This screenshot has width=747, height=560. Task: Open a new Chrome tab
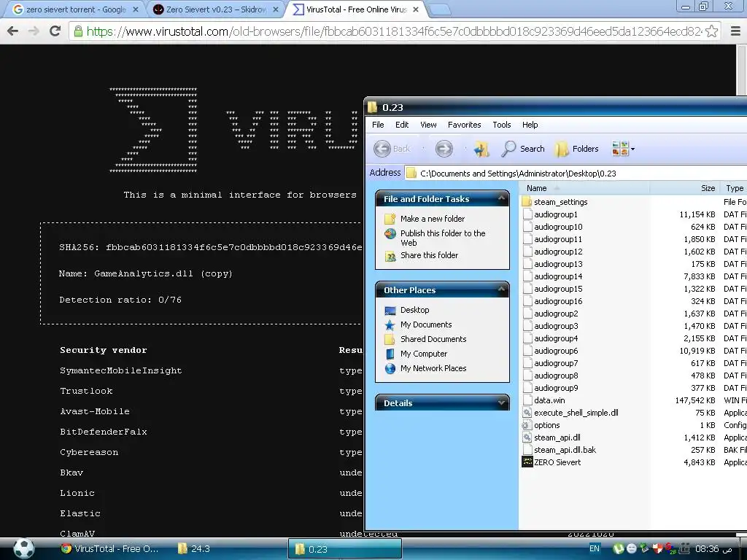(x=438, y=9)
